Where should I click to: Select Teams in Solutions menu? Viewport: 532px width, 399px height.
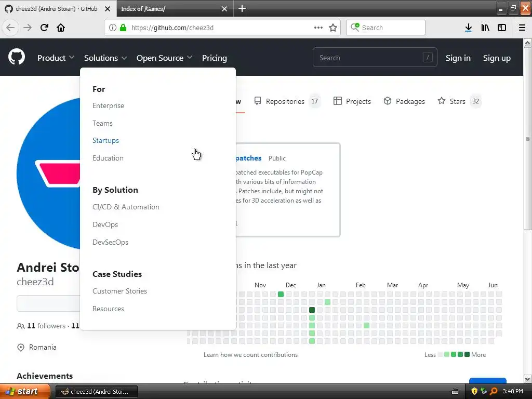pos(102,123)
